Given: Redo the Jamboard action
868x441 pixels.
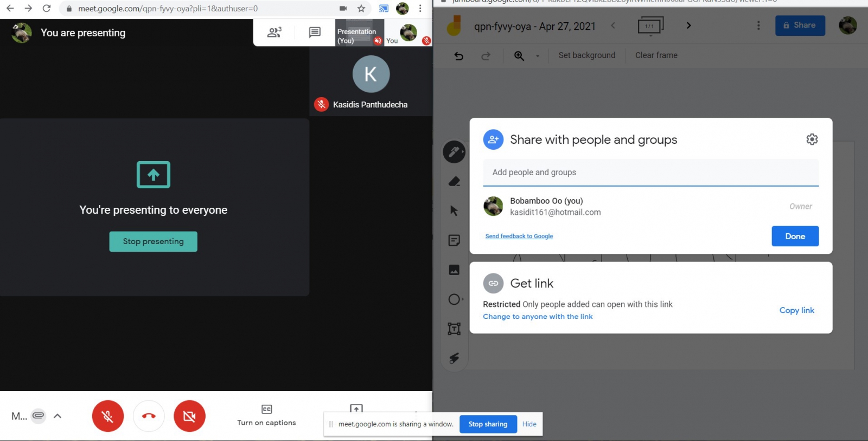Looking at the screenshot, I should [x=486, y=55].
